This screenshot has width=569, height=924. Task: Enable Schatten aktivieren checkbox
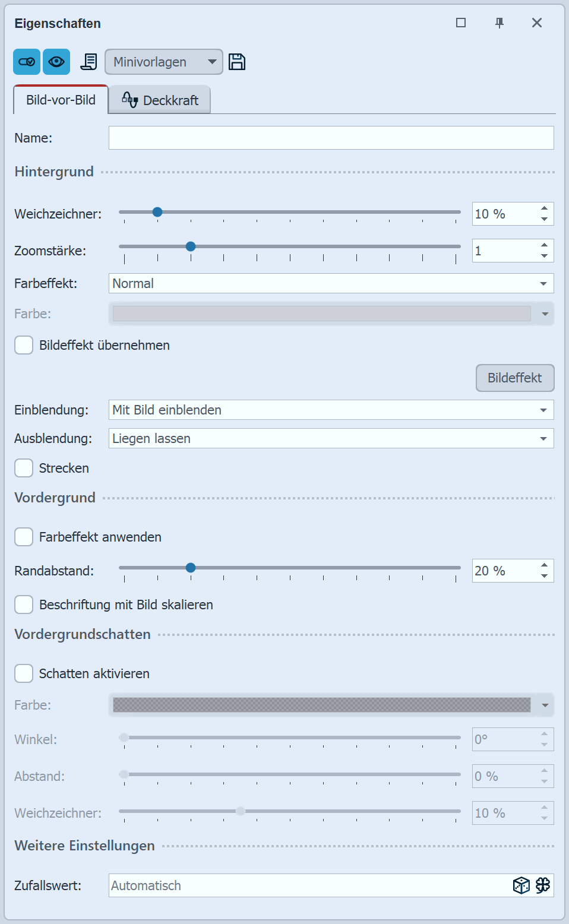click(24, 673)
